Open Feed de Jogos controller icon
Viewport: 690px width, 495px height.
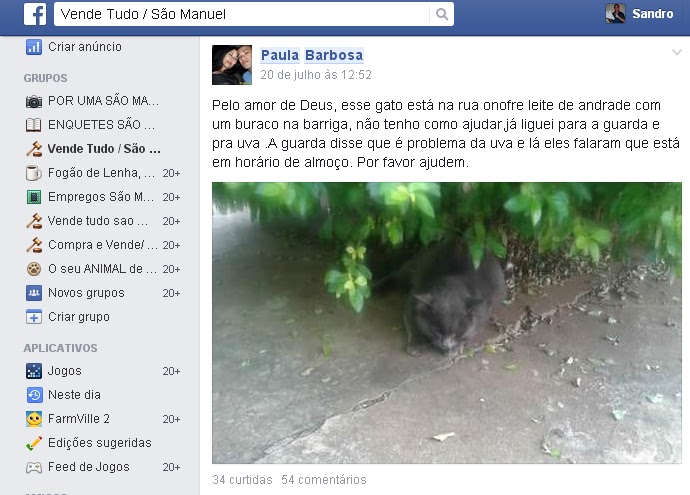click(34, 467)
